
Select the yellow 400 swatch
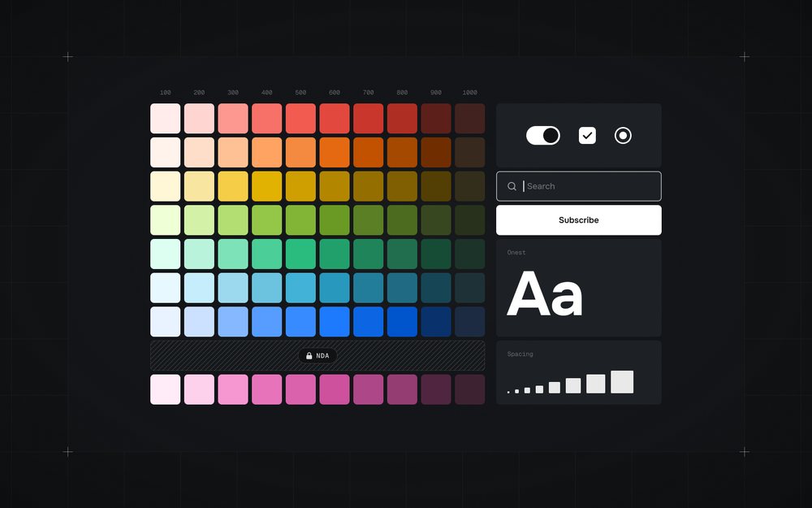pos(266,186)
